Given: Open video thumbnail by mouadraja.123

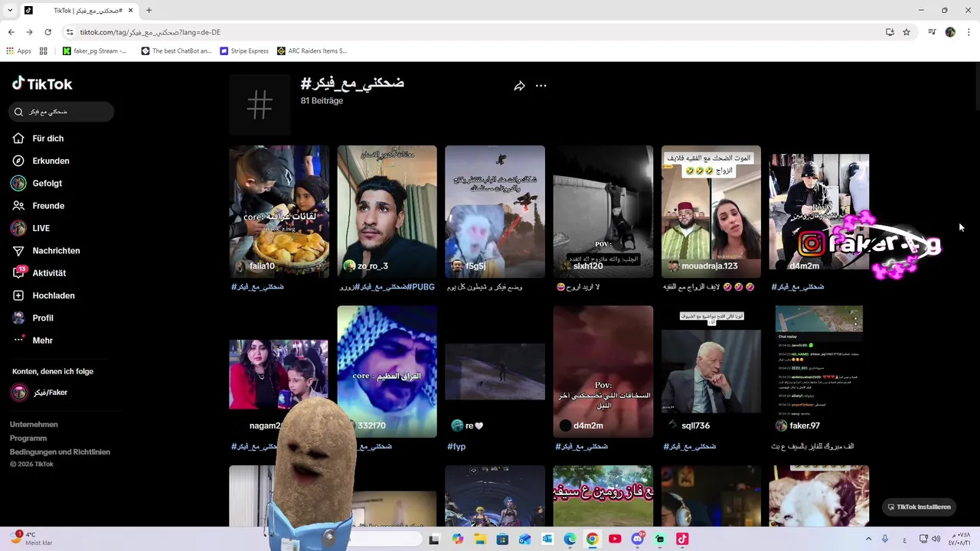Looking at the screenshot, I should (711, 211).
